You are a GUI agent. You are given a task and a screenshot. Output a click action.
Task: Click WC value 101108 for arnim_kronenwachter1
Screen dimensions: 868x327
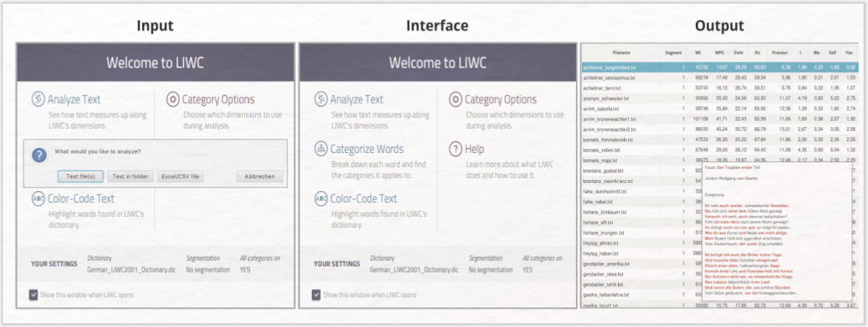[700, 119]
